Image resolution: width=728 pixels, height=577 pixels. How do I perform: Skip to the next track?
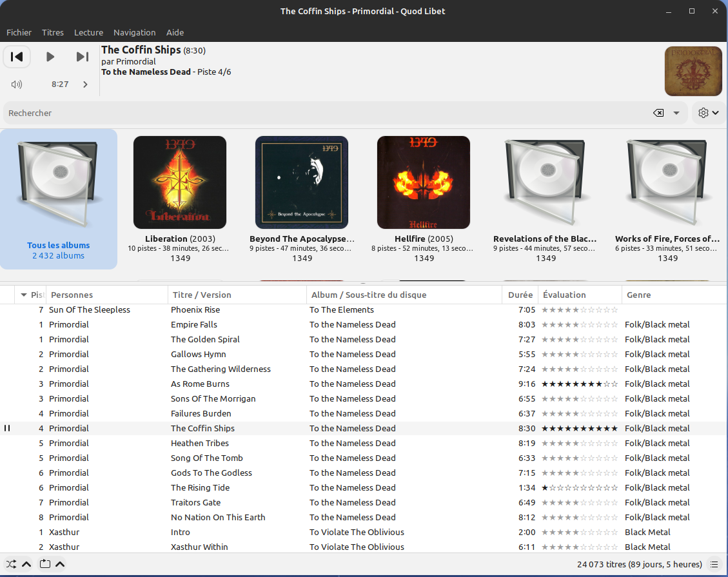click(x=83, y=57)
